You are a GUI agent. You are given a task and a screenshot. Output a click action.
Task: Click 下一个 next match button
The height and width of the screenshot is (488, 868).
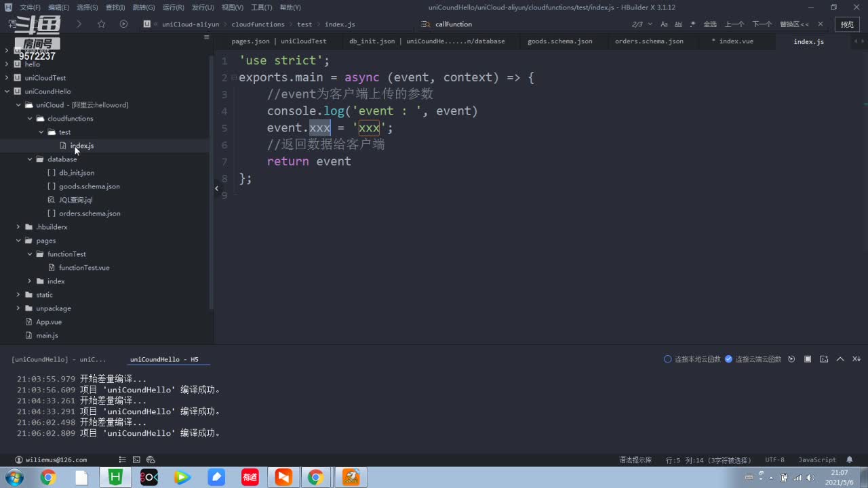762,24
